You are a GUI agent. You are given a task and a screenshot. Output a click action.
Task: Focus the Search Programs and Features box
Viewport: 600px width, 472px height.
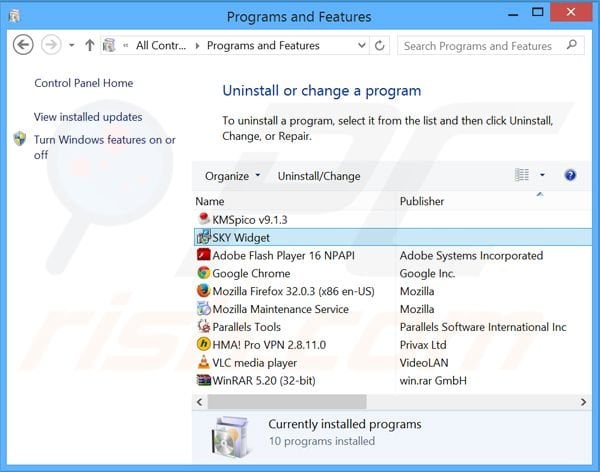[491, 46]
